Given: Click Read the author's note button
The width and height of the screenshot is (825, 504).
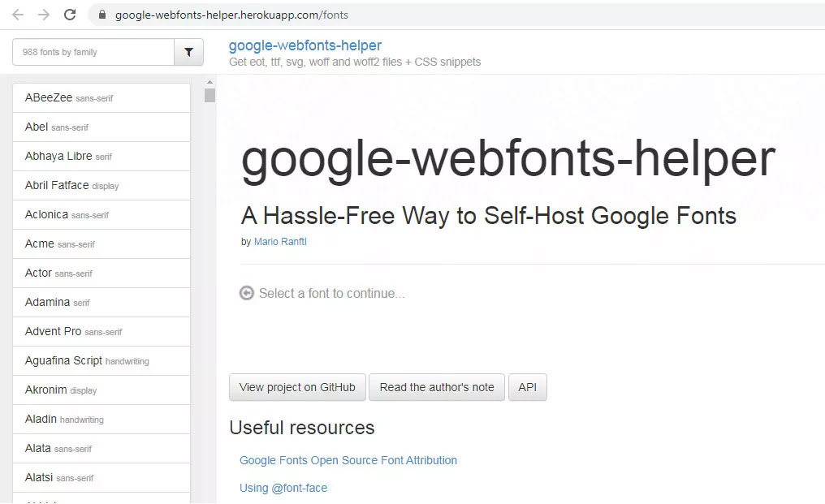Looking at the screenshot, I should click(x=437, y=387).
